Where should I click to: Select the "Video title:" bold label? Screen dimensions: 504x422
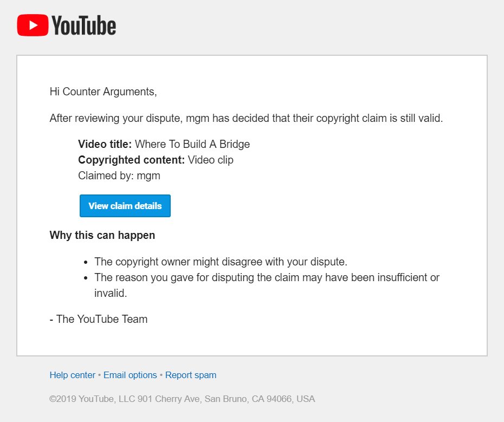105,144
